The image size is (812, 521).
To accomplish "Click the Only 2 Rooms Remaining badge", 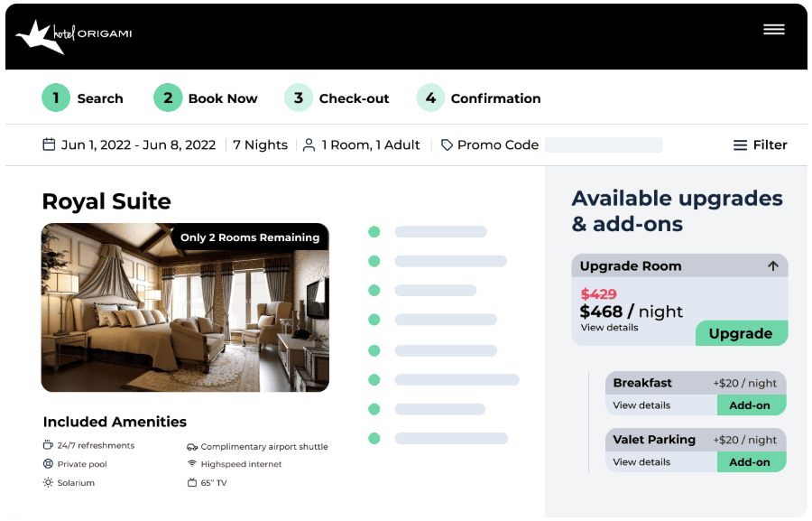I will pyautogui.click(x=250, y=237).
